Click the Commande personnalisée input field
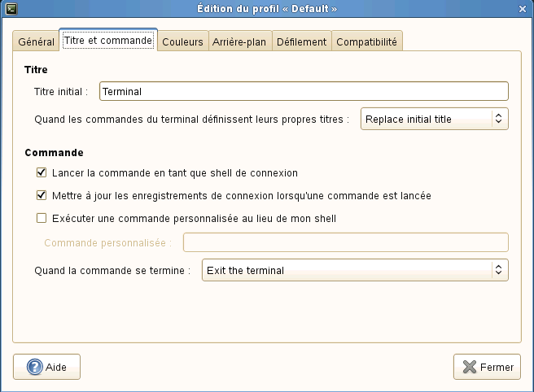 pos(346,242)
